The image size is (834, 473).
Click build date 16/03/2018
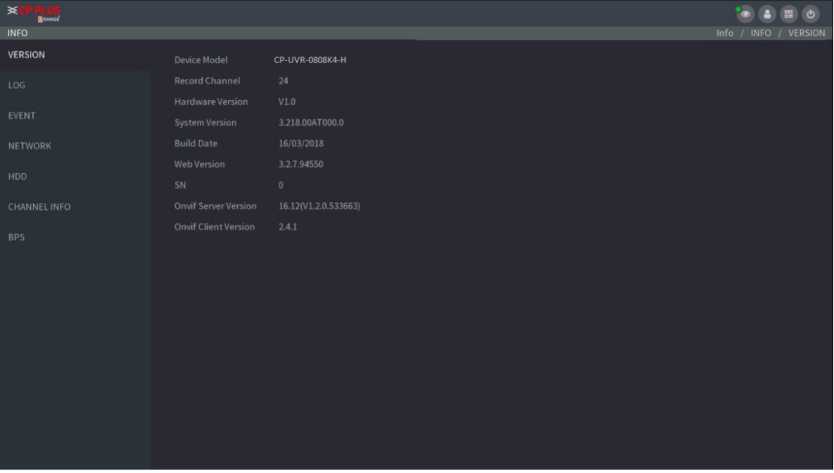301,143
